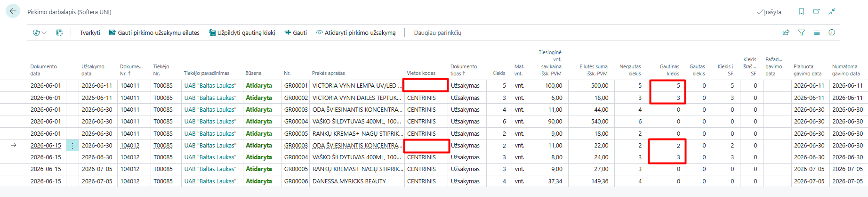Click the Atidaryta status in the DANESSA MYRICKS BEAUTY row
Image resolution: width=868 pixels, height=197 pixels.
(x=259, y=181)
